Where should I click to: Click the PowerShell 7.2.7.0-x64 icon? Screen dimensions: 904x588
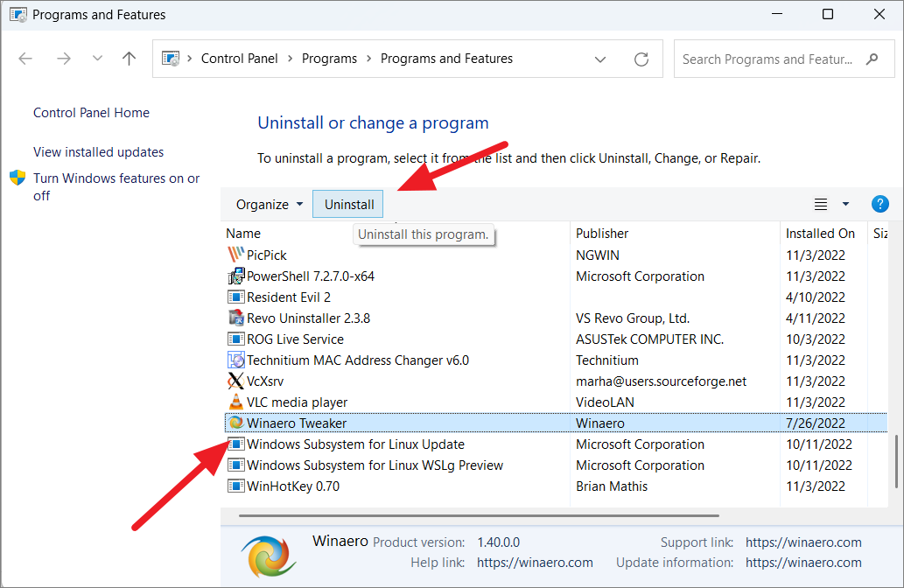pyautogui.click(x=235, y=276)
